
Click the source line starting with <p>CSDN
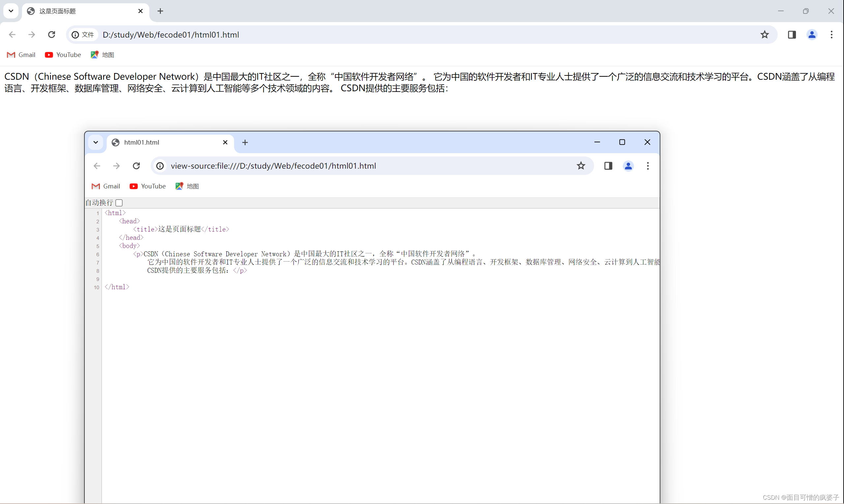[x=305, y=254]
